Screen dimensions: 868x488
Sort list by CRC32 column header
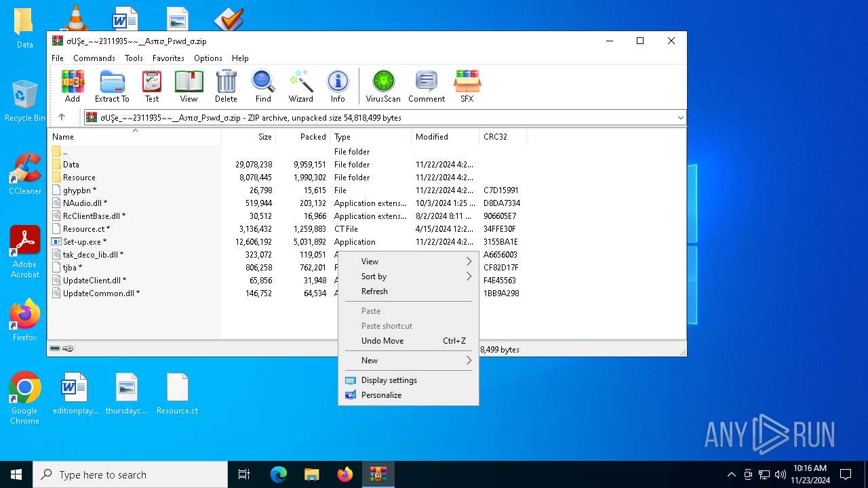(x=503, y=137)
